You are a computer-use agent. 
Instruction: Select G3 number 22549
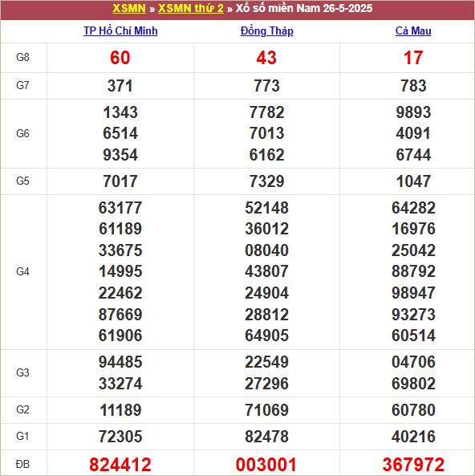pos(266,362)
